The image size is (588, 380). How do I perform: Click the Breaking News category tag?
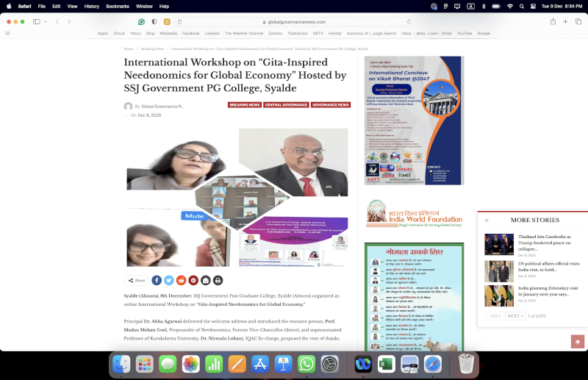[x=244, y=105]
